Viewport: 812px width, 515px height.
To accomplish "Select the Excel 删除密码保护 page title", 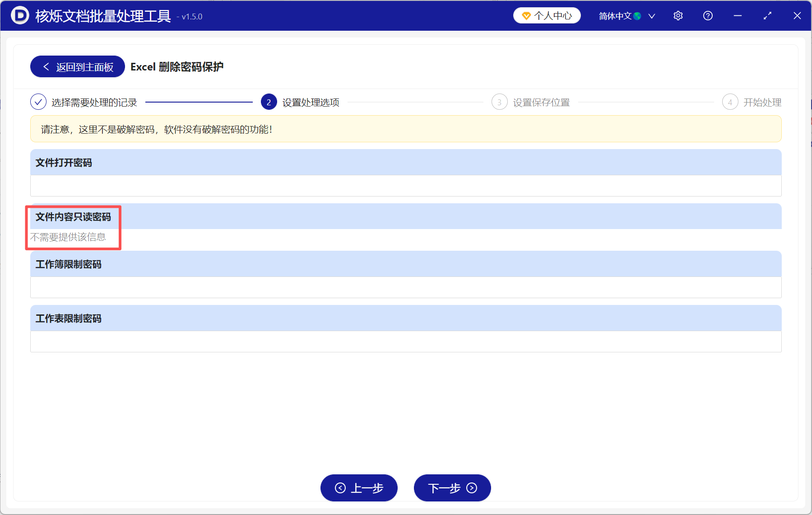I will point(177,66).
